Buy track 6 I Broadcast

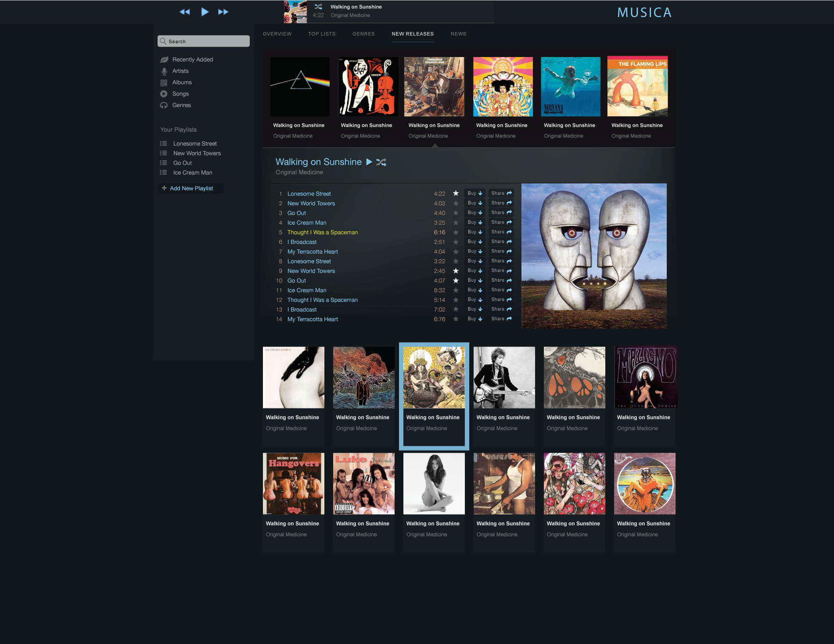475,242
